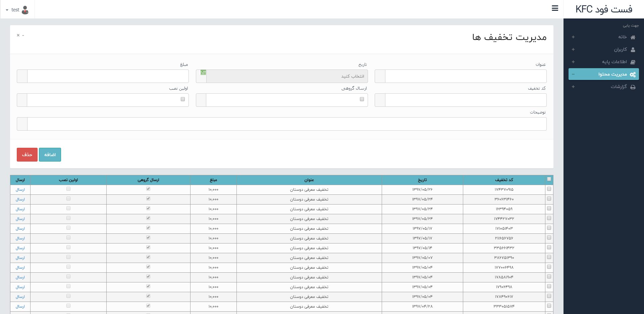Sort by the عنوان column header
644x314 pixels.
point(309,180)
